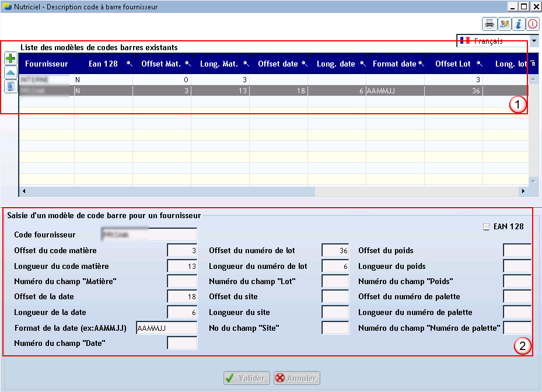
Task: Select the Offset Mat. cell "0" in first row
Action: [162, 80]
